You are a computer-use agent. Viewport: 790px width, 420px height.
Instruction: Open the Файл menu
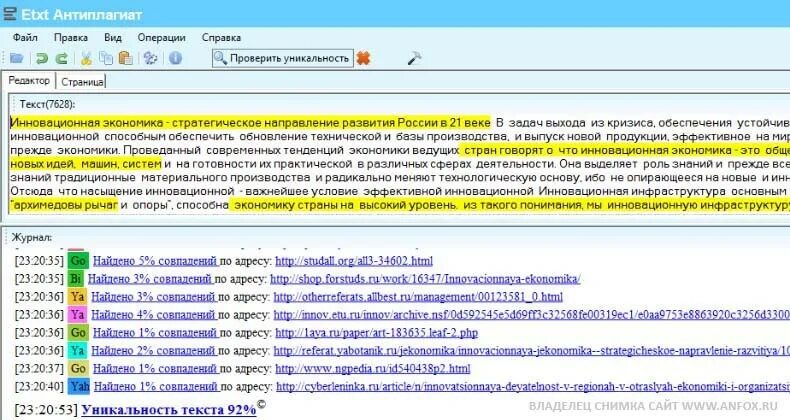pos(25,38)
